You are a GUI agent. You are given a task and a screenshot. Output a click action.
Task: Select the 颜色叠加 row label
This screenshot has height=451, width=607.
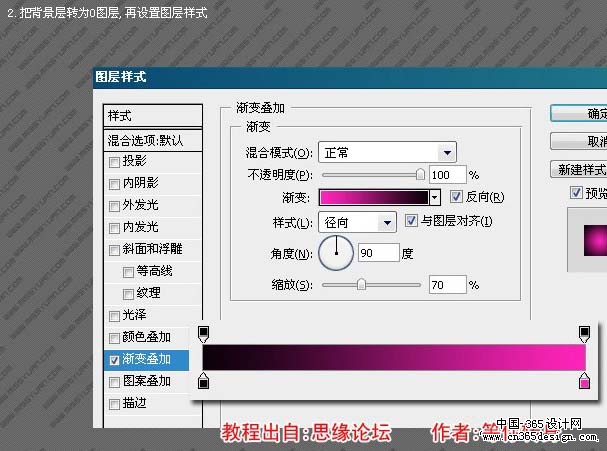coord(147,337)
